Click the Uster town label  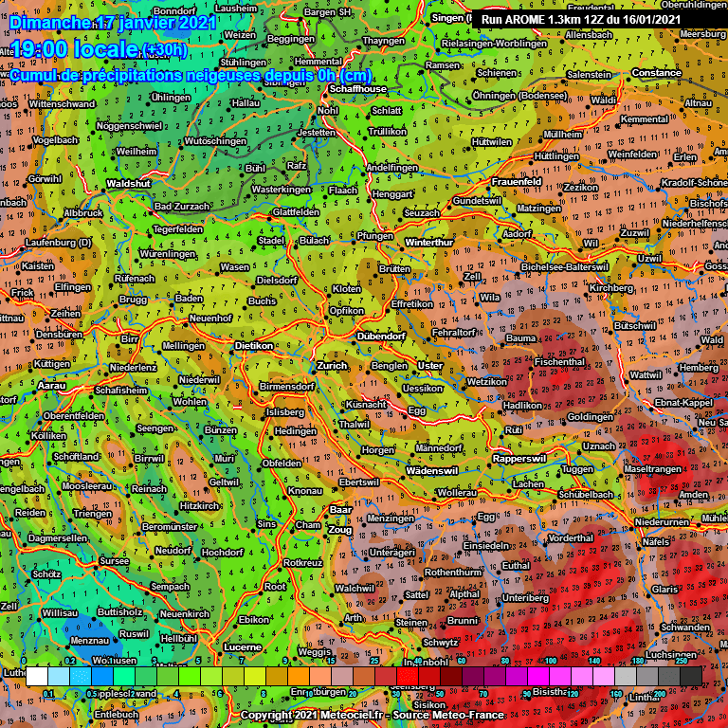coord(430,365)
